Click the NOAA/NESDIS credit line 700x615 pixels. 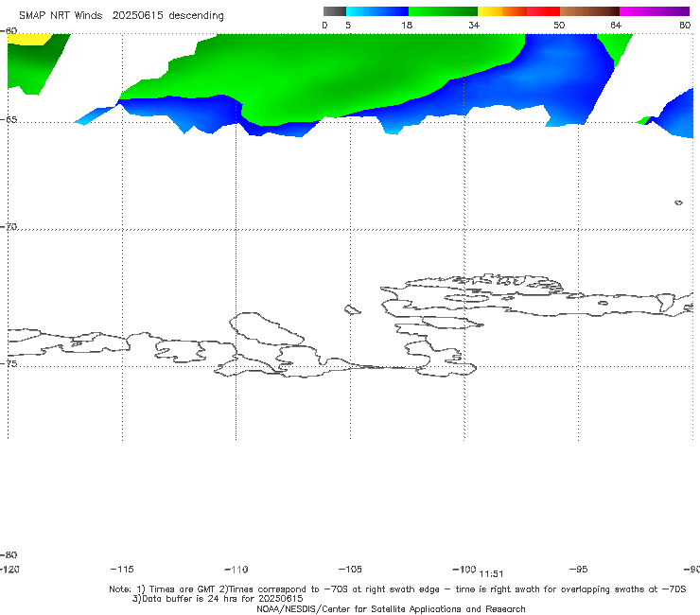(391, 609)
